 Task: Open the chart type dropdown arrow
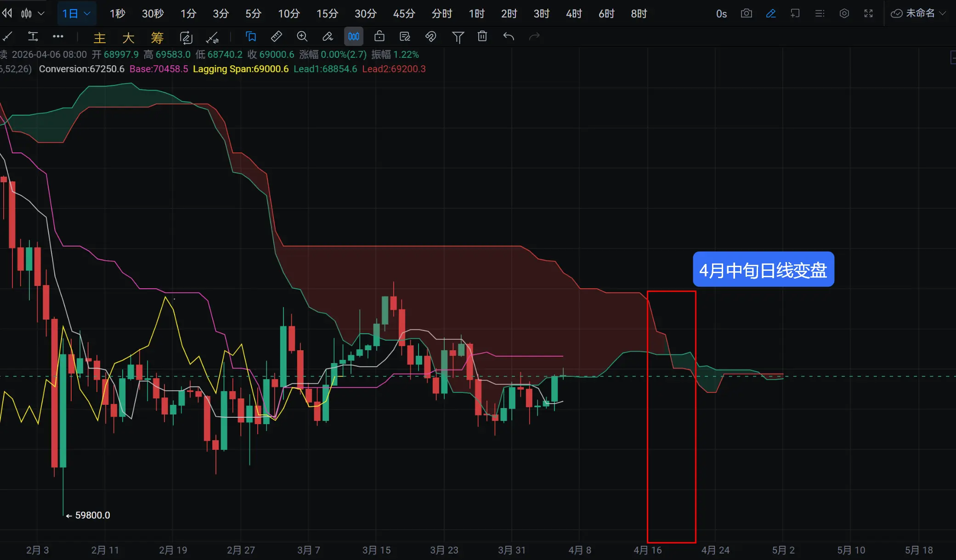click(41, 13)
